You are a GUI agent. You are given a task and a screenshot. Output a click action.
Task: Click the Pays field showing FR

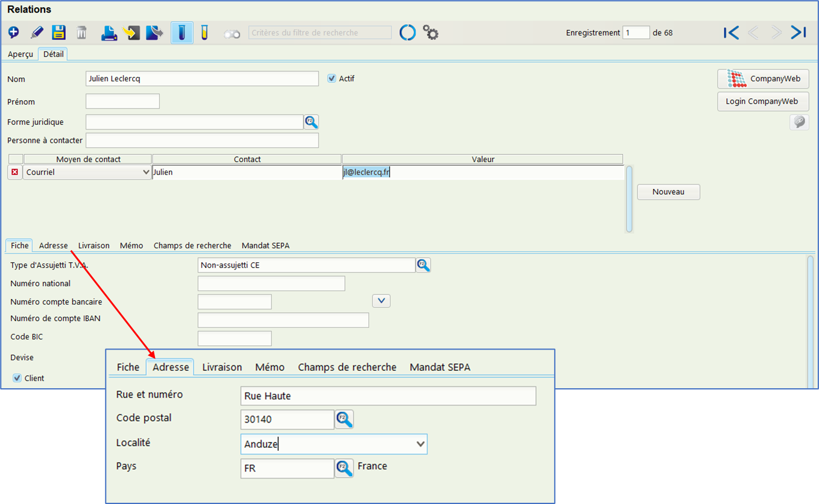[287, 468]
